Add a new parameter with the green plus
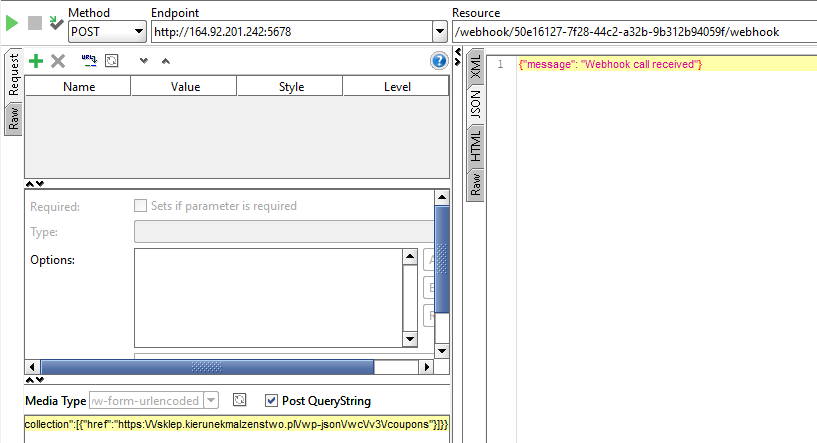This screenshot has height=443, width=817. click(x=35, y=61)
